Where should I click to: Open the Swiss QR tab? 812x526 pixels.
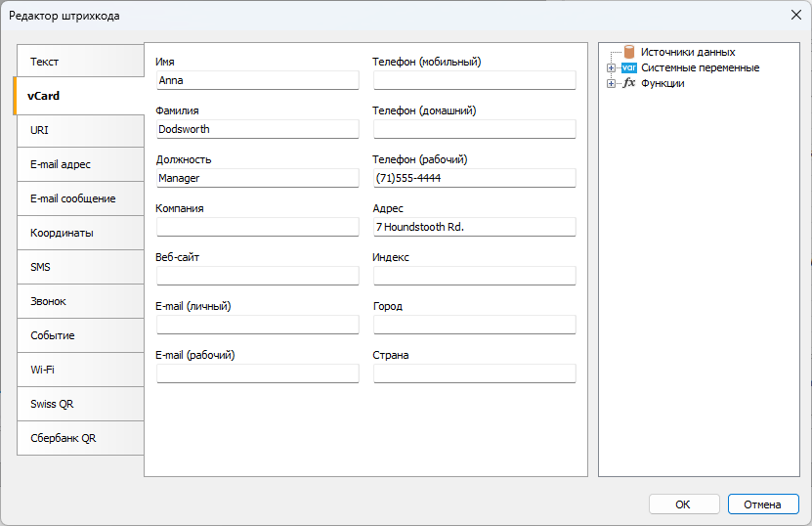[x=80, y=404]
